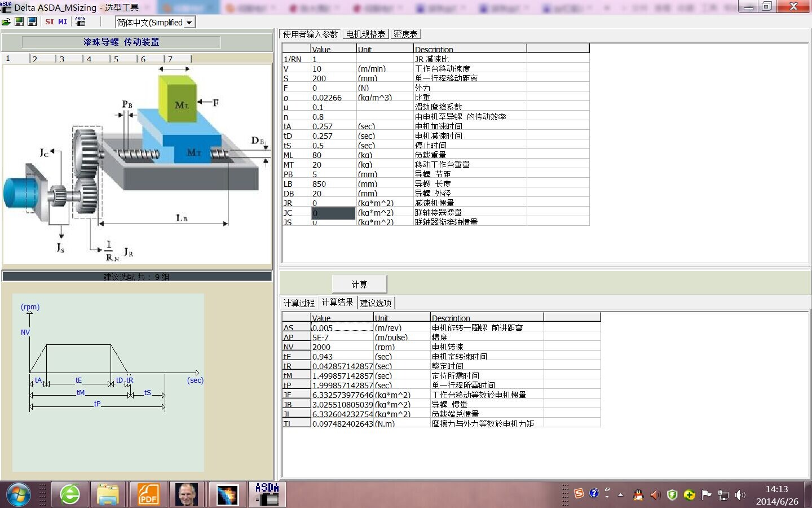Click the blue save disk icon

(32, 22)
